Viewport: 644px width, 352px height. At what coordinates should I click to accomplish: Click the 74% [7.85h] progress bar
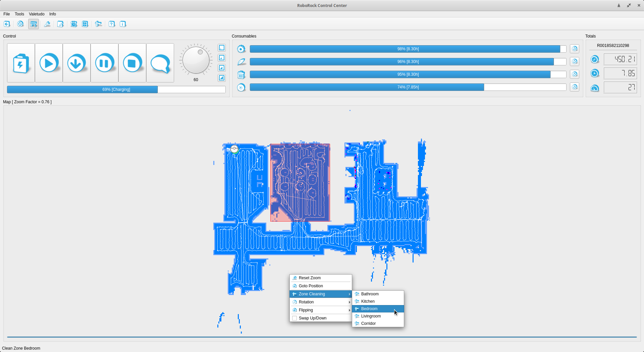point(408,87)
